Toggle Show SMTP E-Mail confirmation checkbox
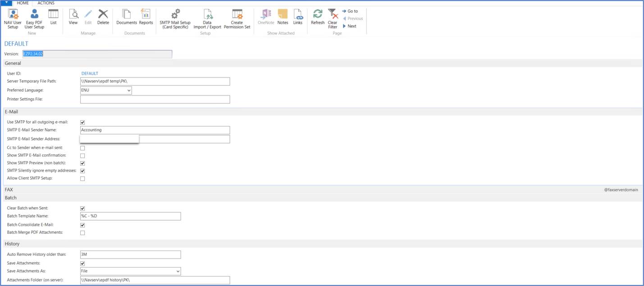 pos(82,156)
